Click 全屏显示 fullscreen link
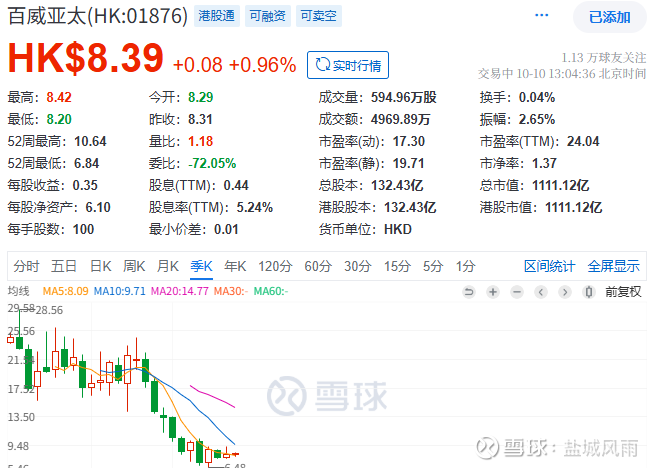 click(614, 266)
